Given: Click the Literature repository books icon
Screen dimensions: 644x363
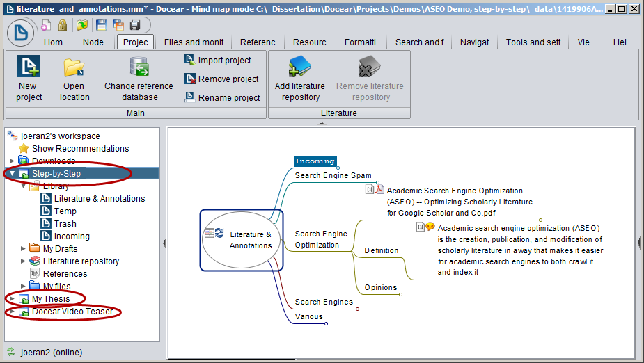Looking at the screenshot, I should (35, 261).
